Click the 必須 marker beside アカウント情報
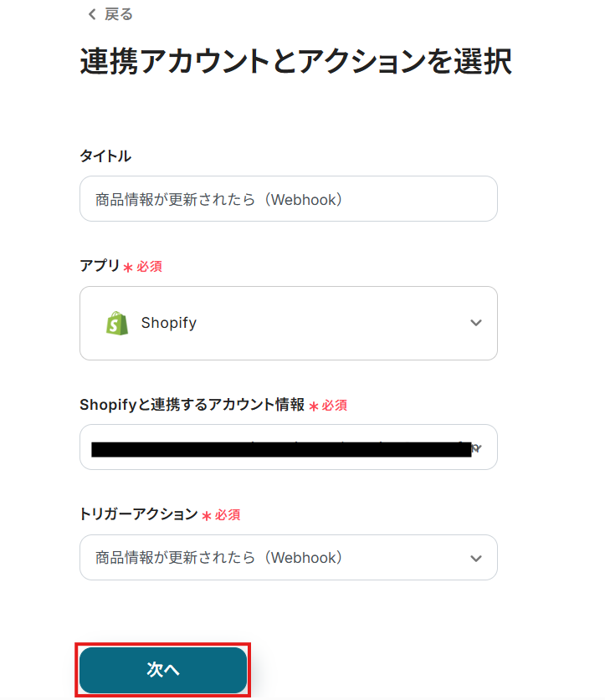Screen dimensions: 605x700 pyautogui.click(x=334, y=405)
